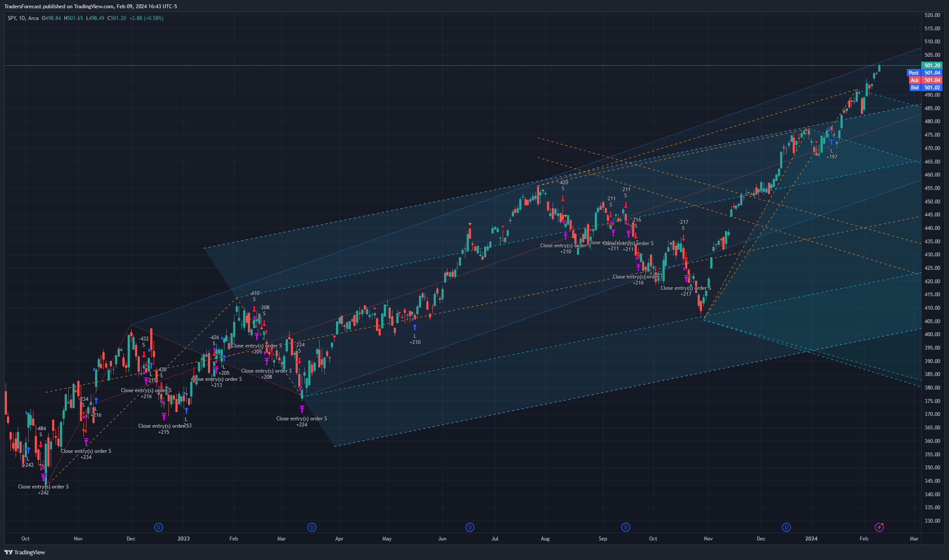Click the 2023 year label on time axis

pos(184,539)
